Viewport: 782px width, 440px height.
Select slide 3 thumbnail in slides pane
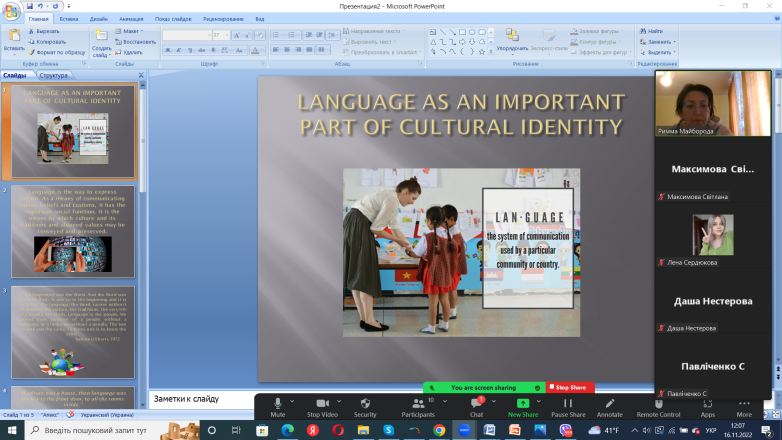(73, 332)
